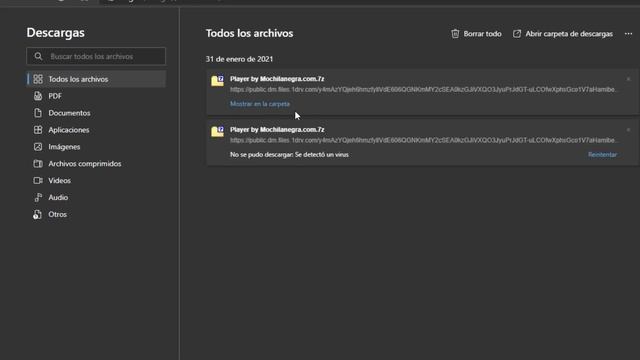Click the Descargas heading
The height and width of the screenshot is (360, 640).
pos(56,33)
